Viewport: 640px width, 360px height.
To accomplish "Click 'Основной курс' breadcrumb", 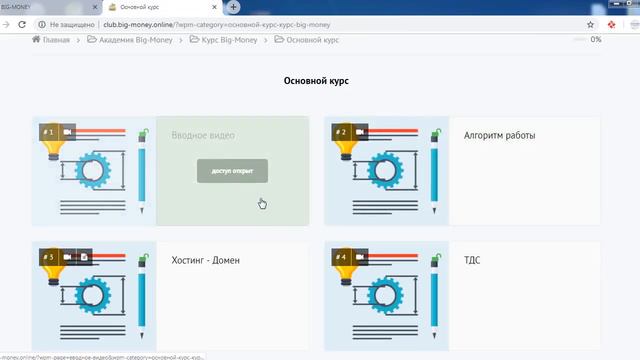I will 313,40.
